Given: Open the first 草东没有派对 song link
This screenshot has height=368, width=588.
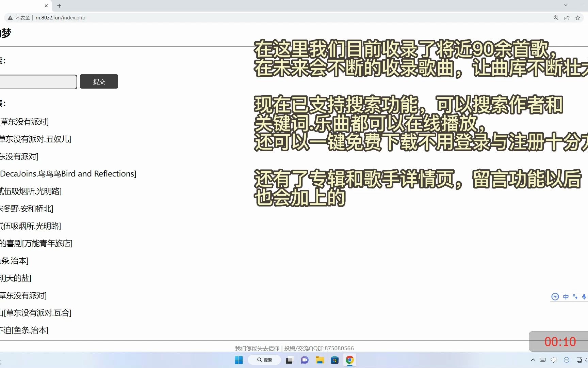Looking at the screenshot, I should point(24,122).
